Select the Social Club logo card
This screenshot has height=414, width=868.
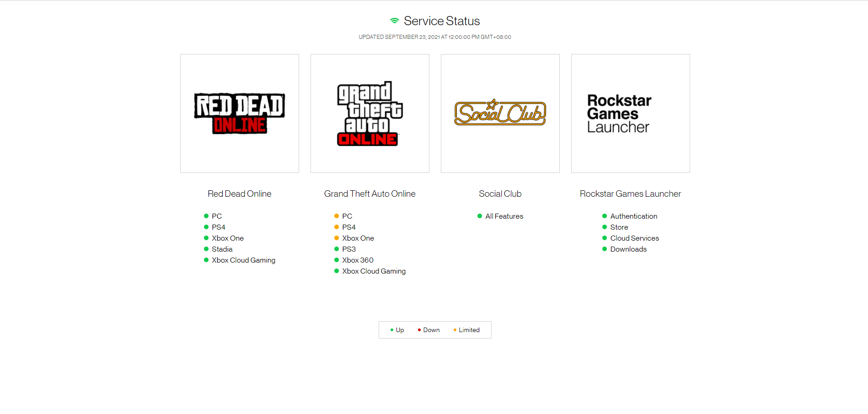(x=500, y=113)
